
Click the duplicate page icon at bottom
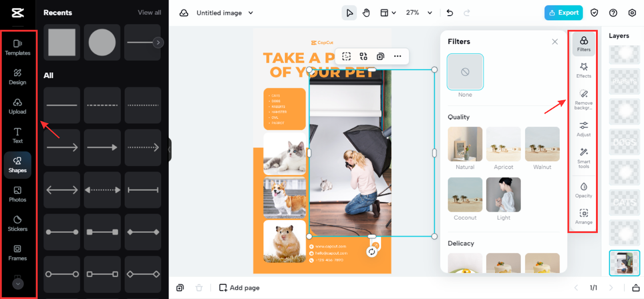point(180,288)
